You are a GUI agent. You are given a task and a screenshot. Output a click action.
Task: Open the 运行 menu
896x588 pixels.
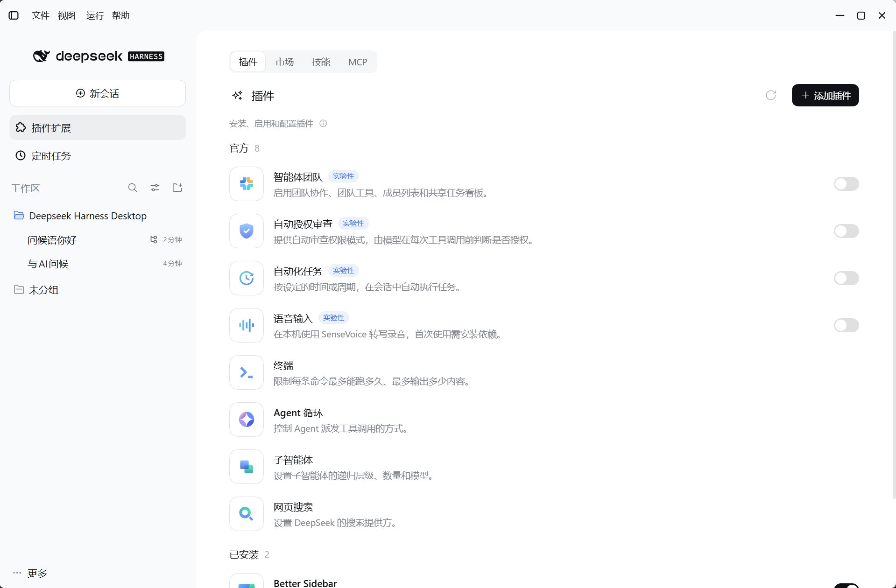pyautogui.click(x=95, y=15)
